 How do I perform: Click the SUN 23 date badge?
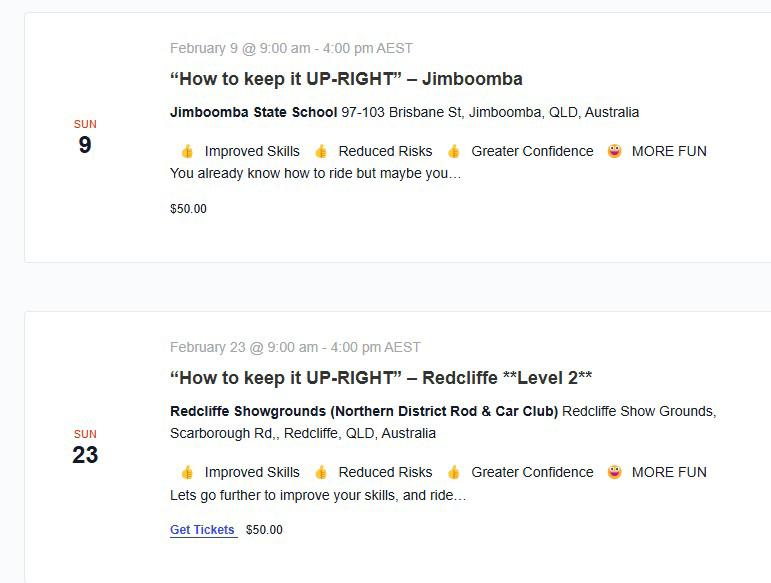[85, 448]
